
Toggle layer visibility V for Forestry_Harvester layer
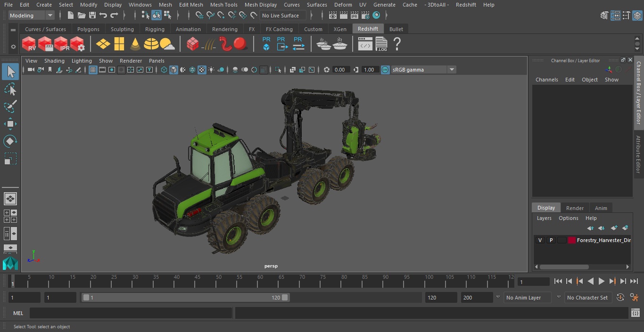tap(540, 240)
